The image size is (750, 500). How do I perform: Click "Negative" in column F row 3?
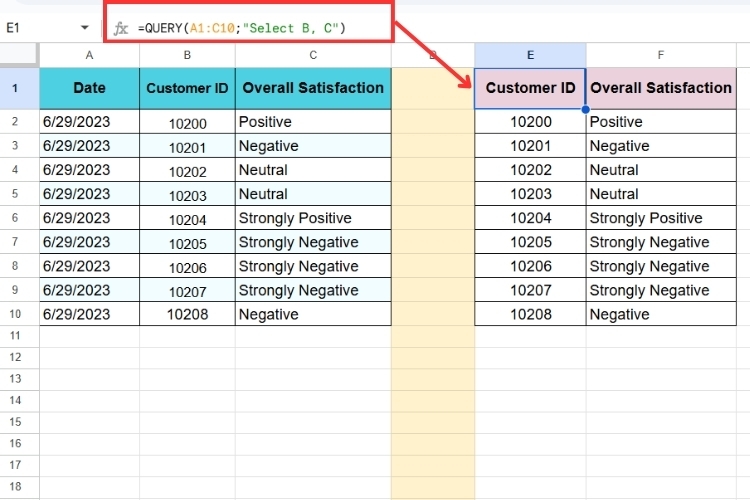pyautogui.click(x=661, y=146)
